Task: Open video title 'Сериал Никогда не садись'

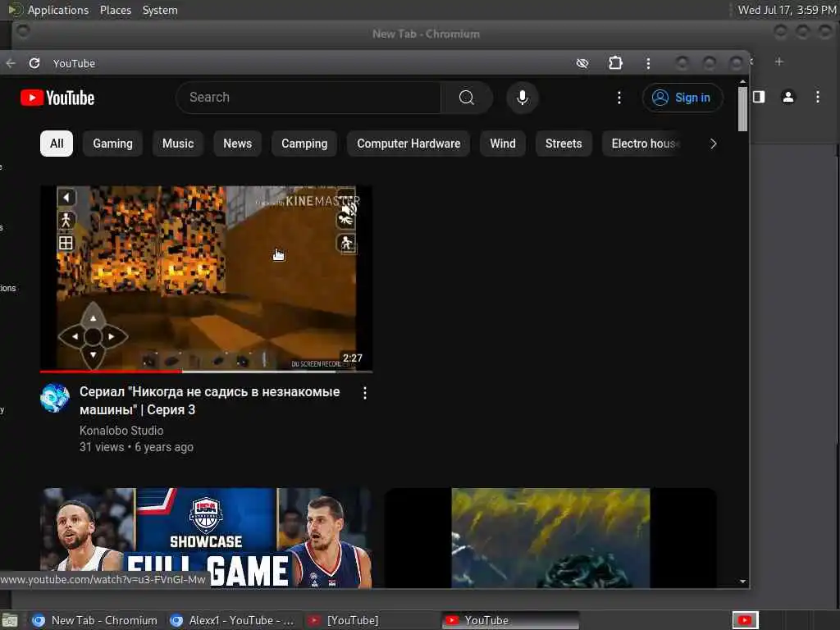Action: tap(209, 400)
